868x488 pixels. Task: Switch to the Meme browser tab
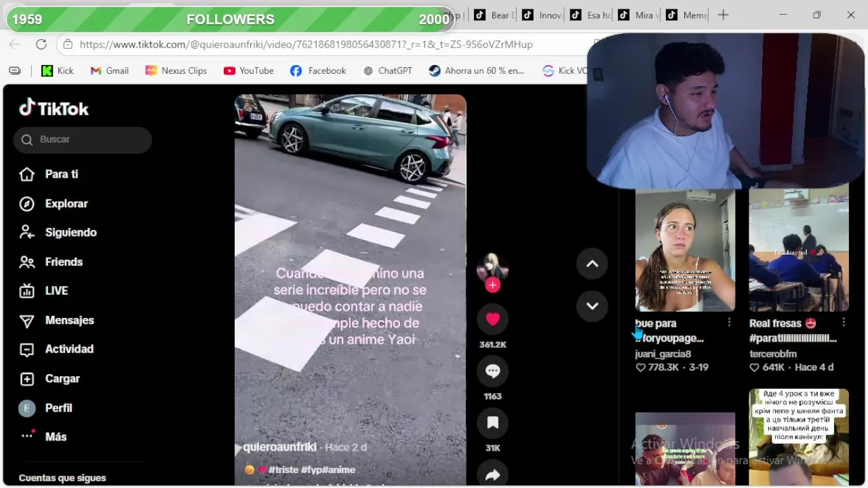tap(686, 15)
